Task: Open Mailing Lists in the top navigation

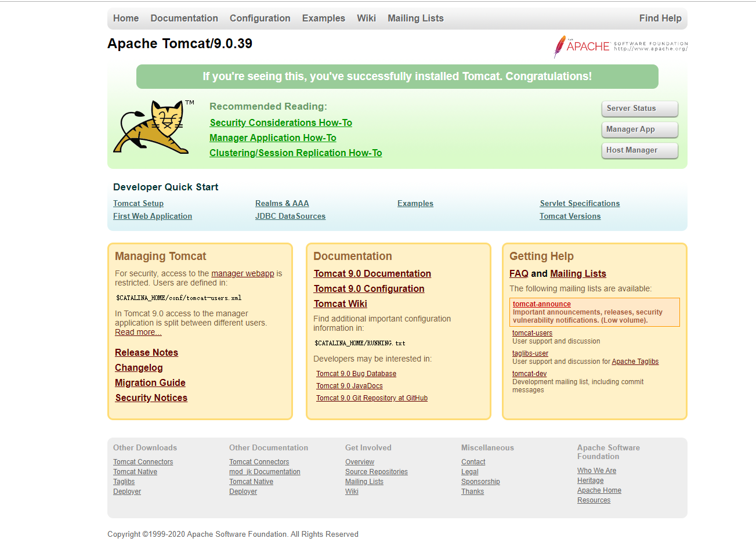Action: tap(415, 18)
